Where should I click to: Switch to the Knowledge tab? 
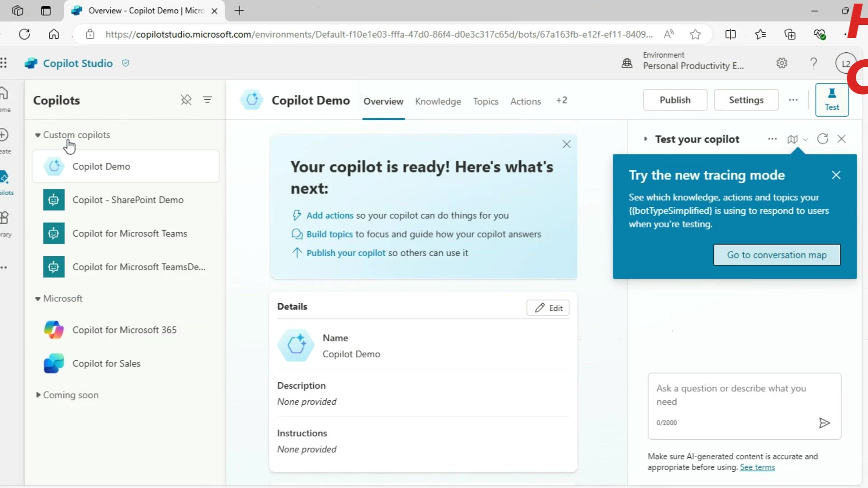click(x=438, y=101)
